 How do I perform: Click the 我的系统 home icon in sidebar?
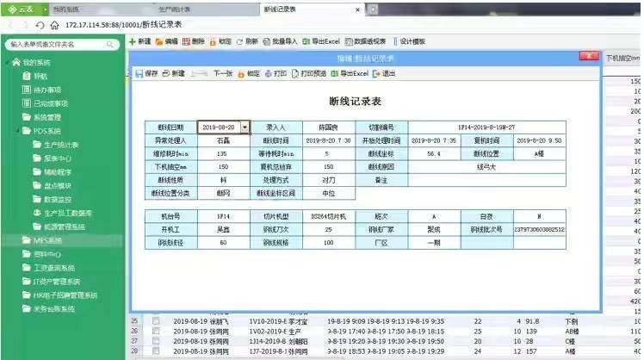click(16, 62)
